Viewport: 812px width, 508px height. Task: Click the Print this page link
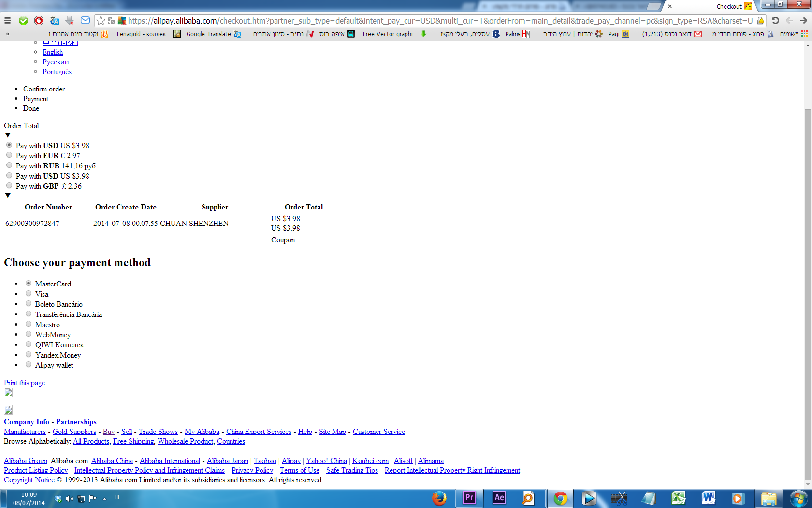[24, 383]
